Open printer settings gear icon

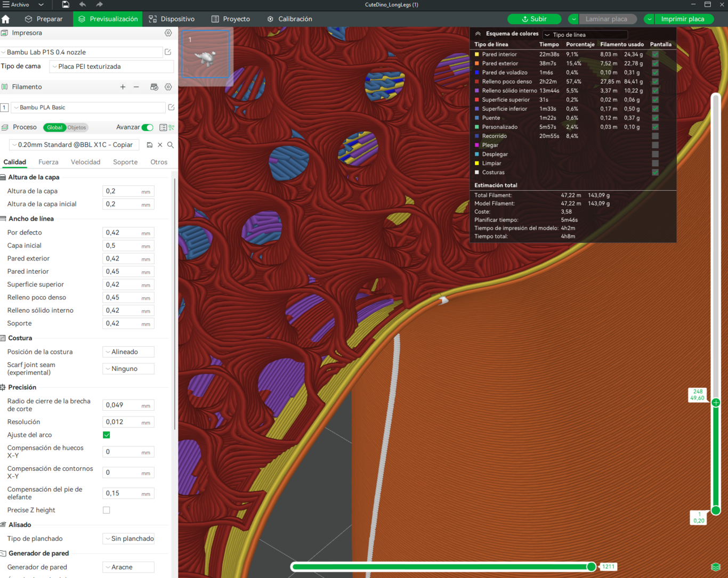[168, 33]
